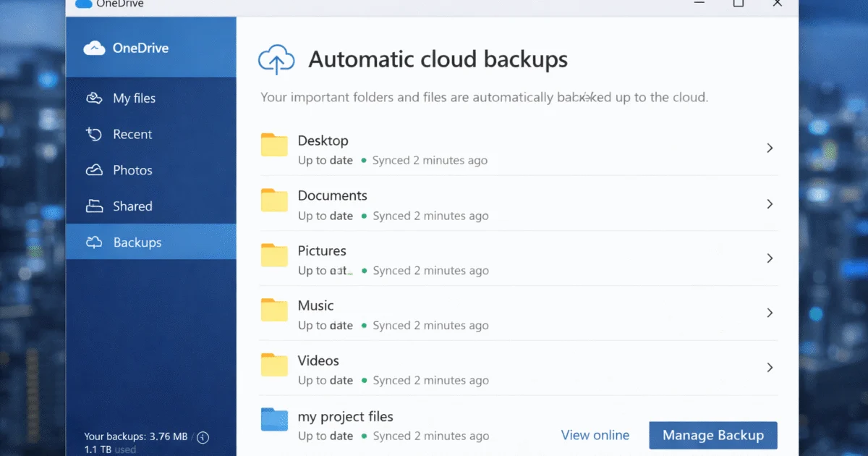Switch to Shared in the sidebar
The height and width of the screenshot is (456, 868).
[x=150, y=206]
